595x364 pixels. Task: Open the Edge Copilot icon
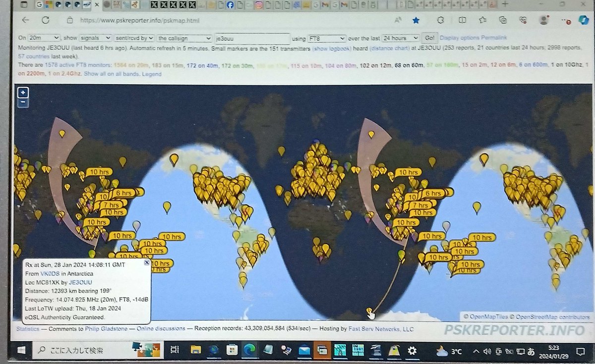[584, 20]
